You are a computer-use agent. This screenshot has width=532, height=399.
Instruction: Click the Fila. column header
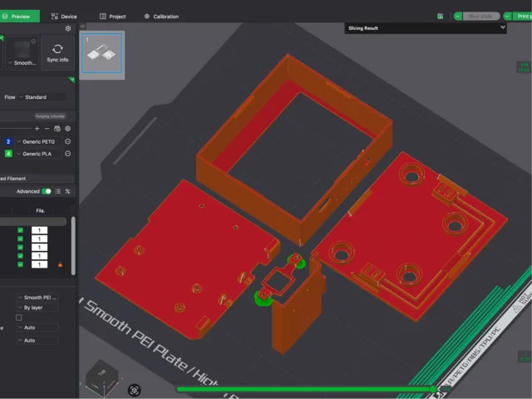point(41,210)
